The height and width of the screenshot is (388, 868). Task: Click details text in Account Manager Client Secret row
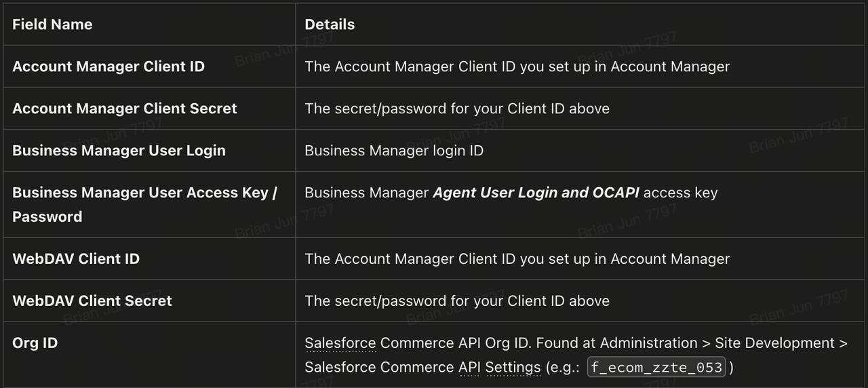pos(457,109)
